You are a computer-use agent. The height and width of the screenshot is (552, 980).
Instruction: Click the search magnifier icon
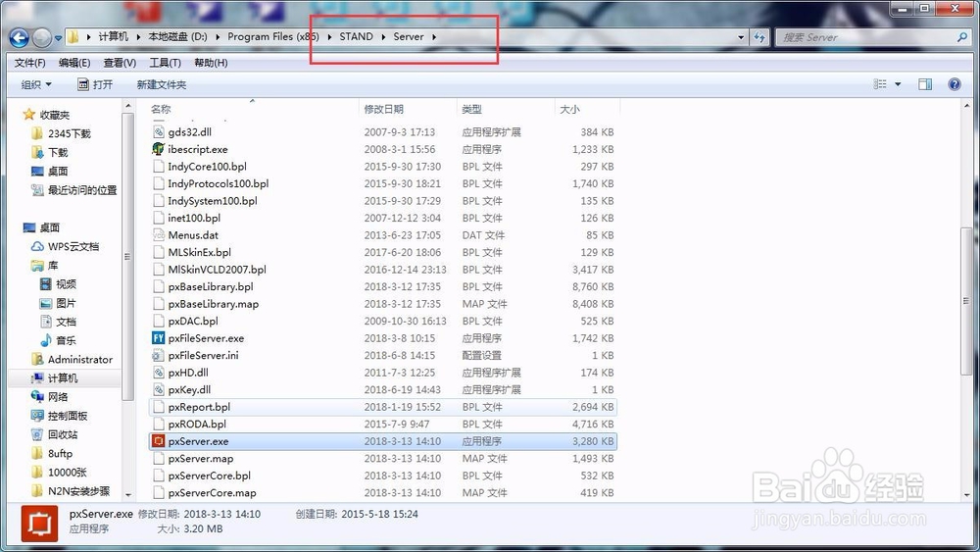962,37
